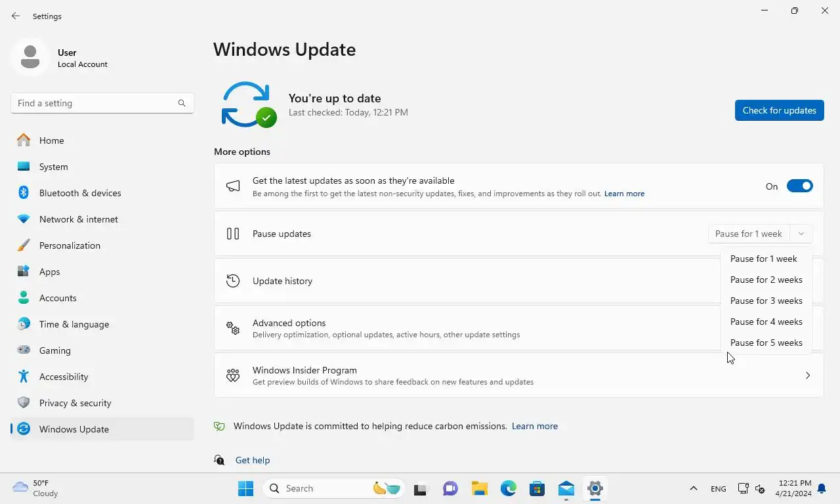Click the Get help headset icon
Screen dimensions: 840x504
point(219,460)
